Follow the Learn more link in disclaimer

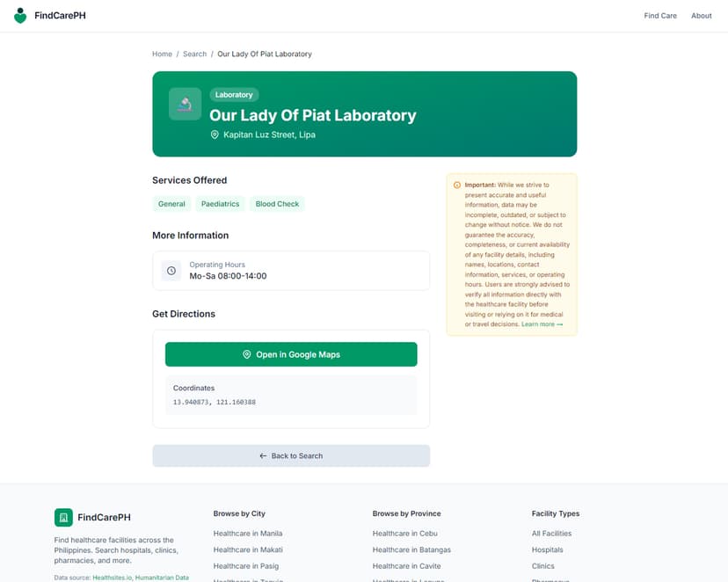click(542, 324)
